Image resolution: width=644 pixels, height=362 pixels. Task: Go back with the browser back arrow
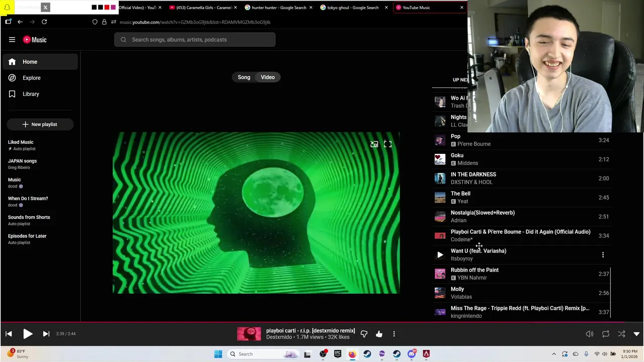pyautogui.click(x=20, y=22)
